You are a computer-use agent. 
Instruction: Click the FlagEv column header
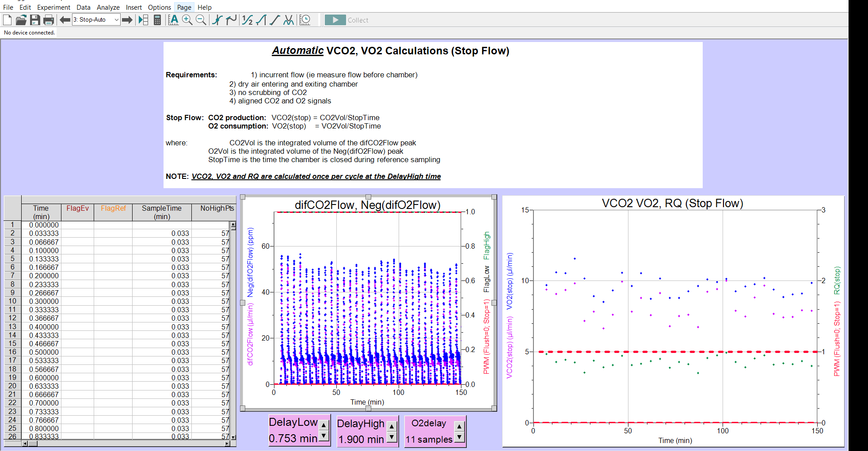78,208
